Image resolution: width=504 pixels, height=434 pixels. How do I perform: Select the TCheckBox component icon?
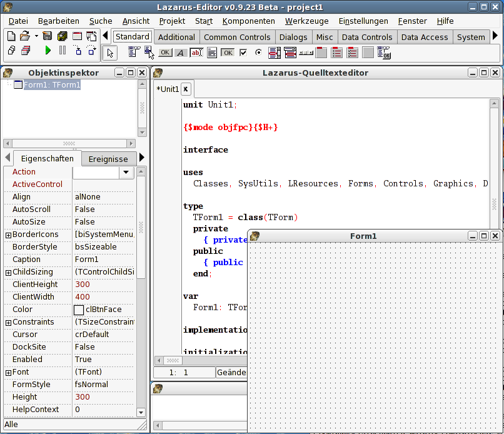[x=243, y=53]
